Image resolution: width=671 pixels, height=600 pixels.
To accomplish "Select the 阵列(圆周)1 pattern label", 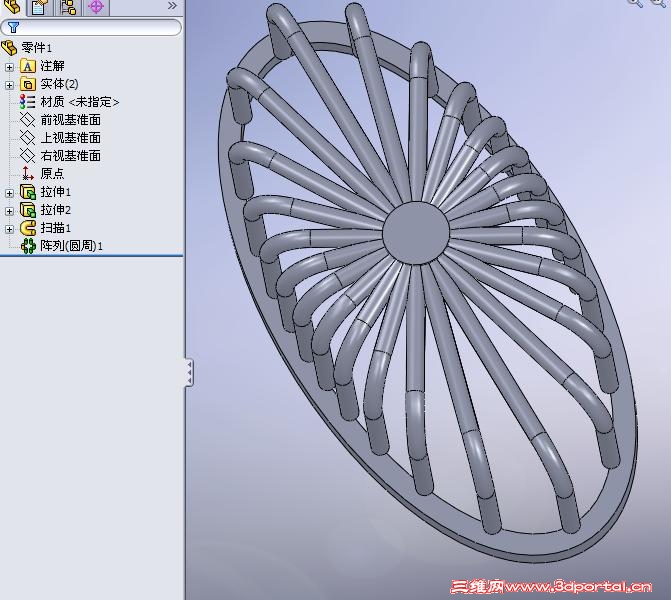I will pos(71,246).
